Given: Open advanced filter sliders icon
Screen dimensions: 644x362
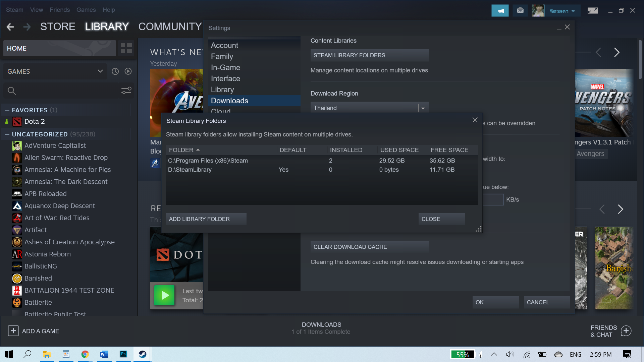Looking at the screenshot, I should tap(126, 91).
